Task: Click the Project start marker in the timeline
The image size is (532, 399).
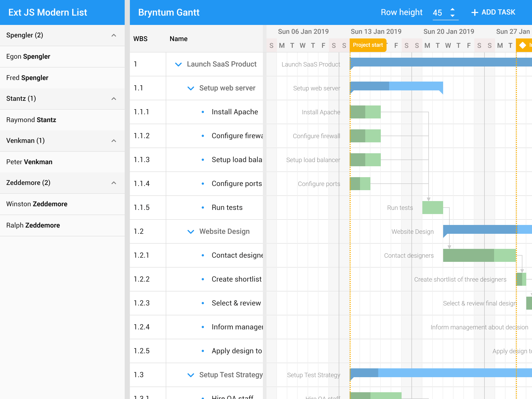Action: 368,45
